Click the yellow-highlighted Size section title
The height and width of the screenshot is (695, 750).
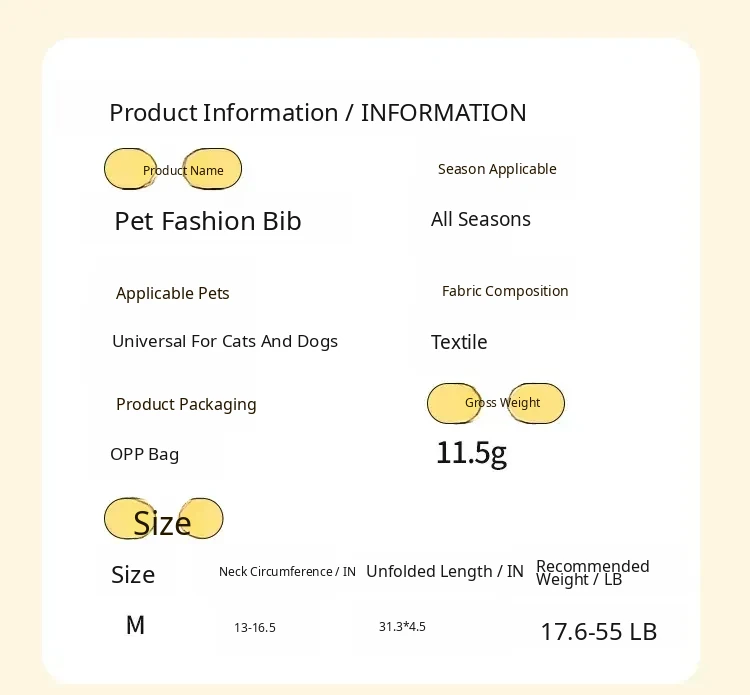162,522
